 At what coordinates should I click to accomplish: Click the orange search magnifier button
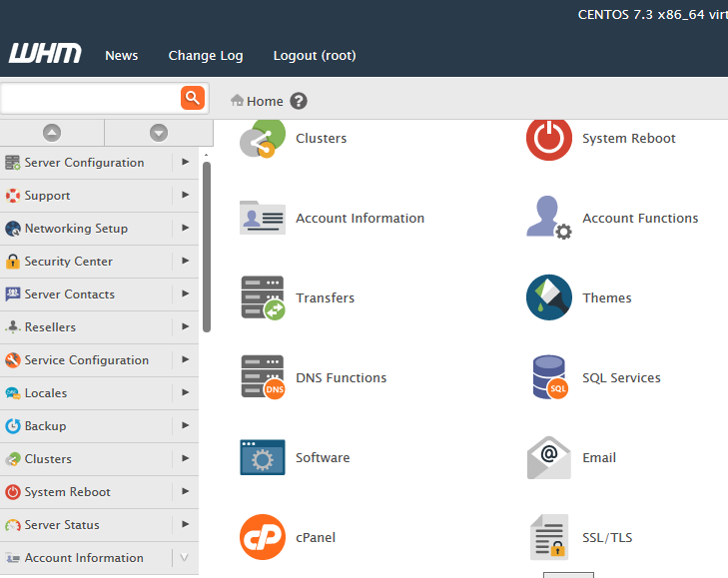(x=193, y=98)
